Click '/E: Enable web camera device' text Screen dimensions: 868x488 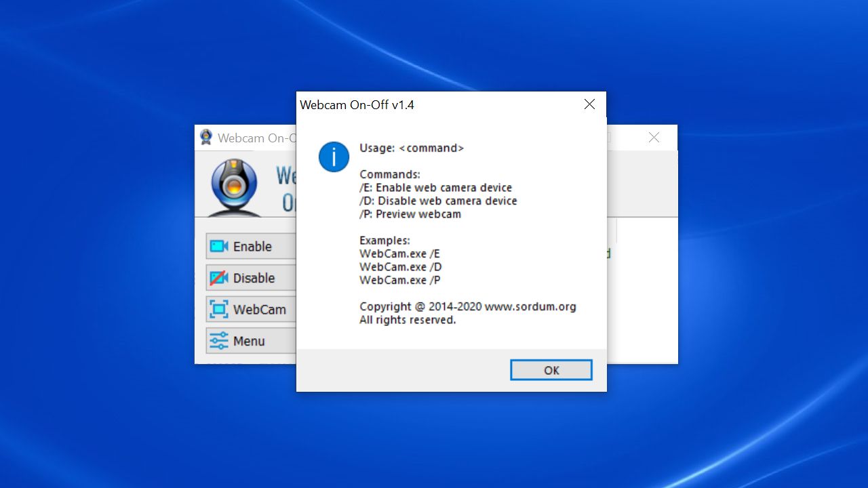click(x=435, y=188)
